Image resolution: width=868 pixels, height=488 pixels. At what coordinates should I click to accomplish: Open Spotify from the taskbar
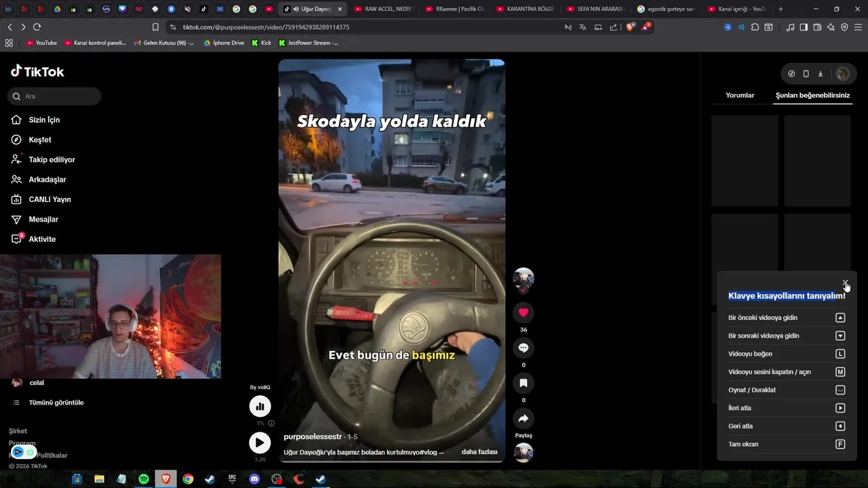(x=144, y=479)
